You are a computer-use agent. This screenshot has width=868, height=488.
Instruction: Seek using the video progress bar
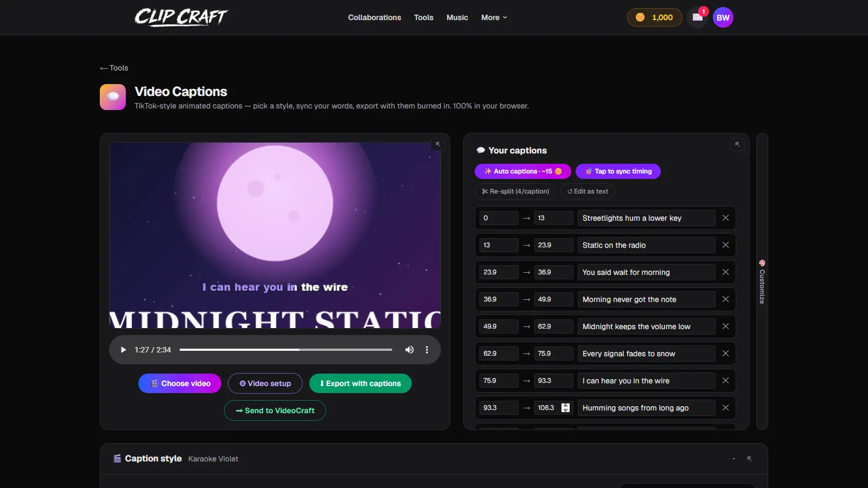[x=286, y=350]
